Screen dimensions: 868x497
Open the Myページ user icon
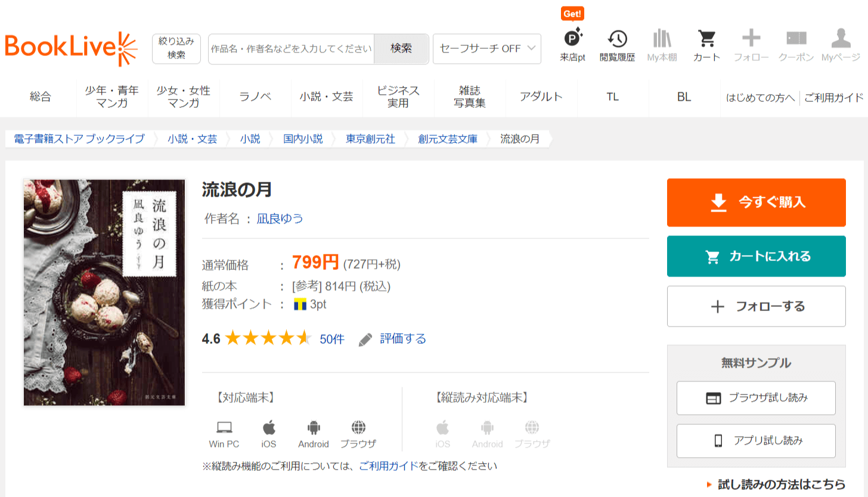841,39
